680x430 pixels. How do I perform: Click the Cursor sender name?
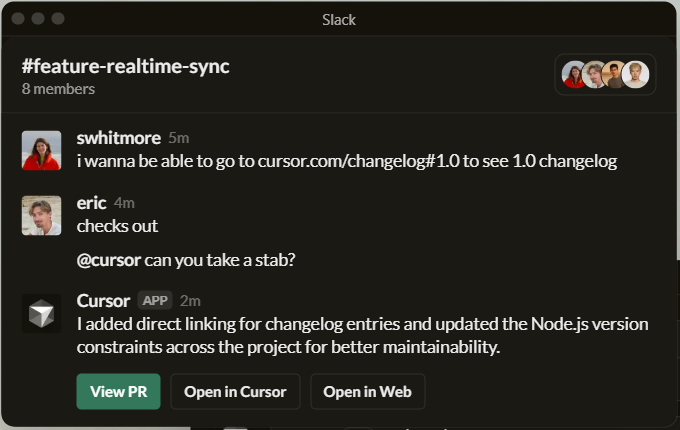(103, 300)
